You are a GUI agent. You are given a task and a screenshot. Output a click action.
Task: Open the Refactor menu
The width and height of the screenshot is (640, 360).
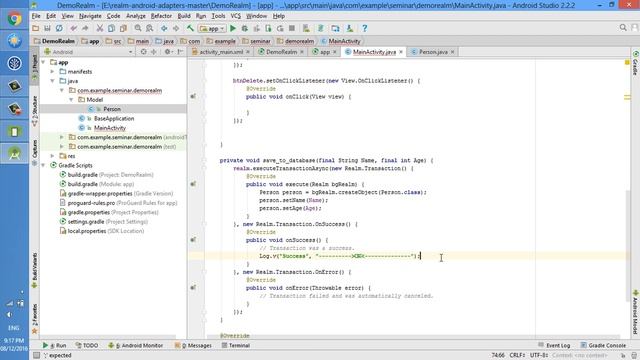161,16
